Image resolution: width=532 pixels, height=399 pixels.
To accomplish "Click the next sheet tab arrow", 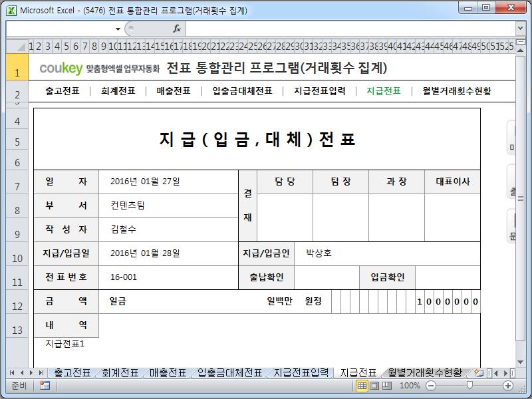I will pos(31,373).
